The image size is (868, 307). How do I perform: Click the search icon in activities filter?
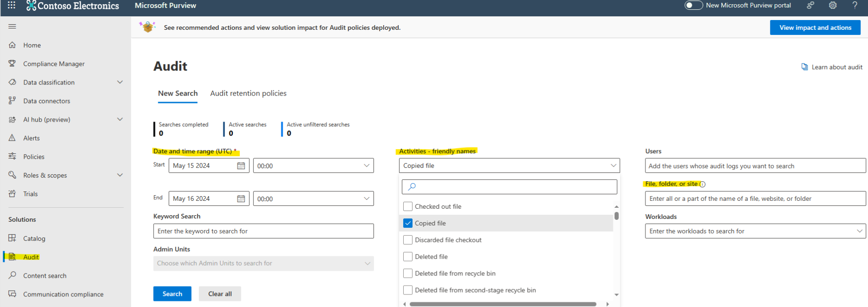[412, 186]
